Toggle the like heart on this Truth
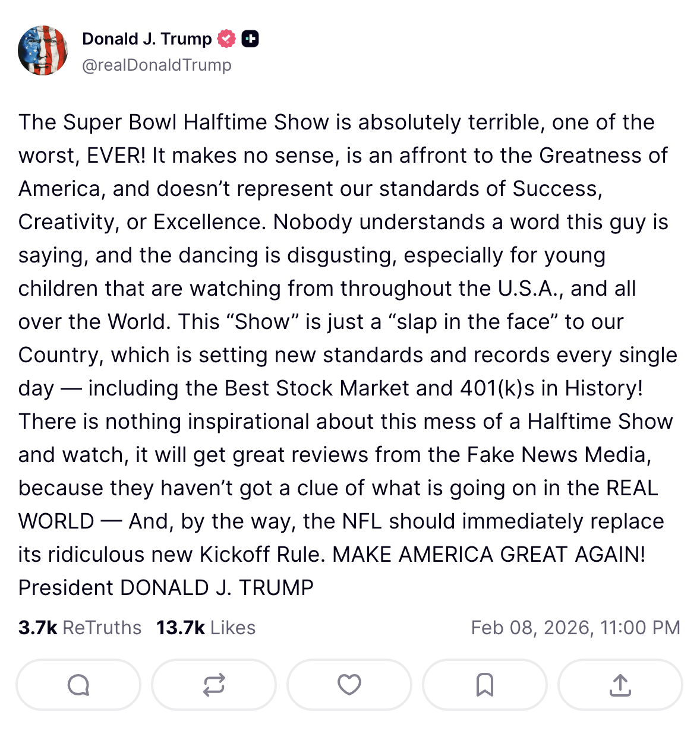The height and width of the screenshot is (734, 700). click(x=349, y=684)
